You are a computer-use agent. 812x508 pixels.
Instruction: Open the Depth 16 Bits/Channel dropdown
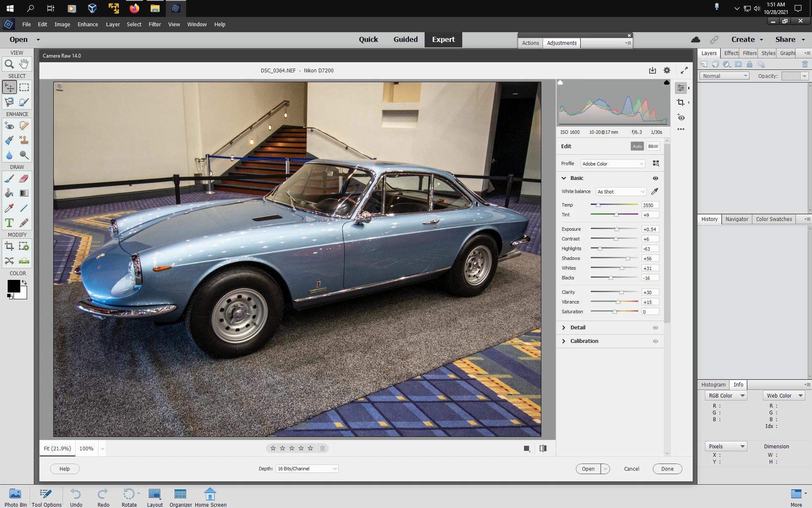pyautogui.click(x=307, y=469)
